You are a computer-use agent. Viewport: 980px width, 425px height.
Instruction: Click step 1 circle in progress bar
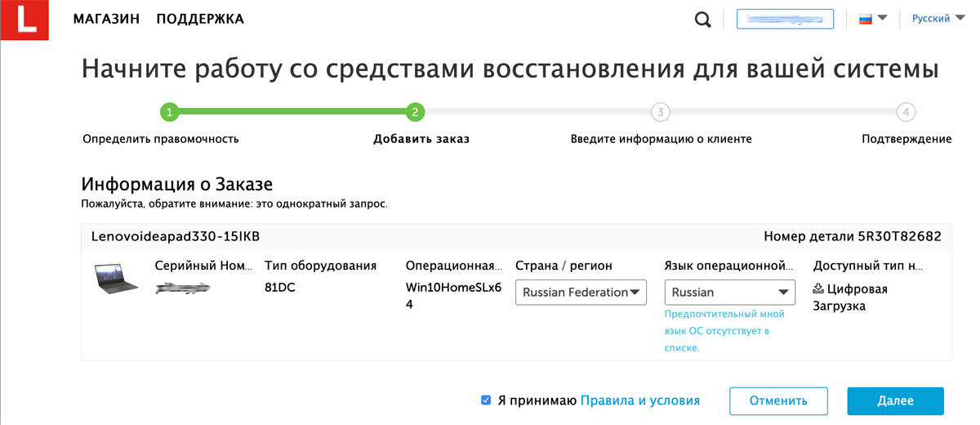[168, 112]
